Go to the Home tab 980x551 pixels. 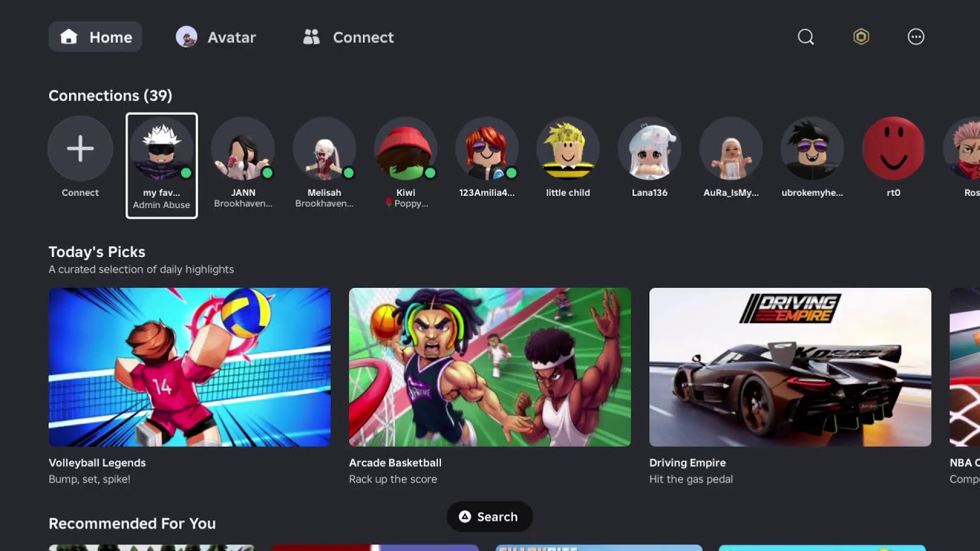coord(95,37)
